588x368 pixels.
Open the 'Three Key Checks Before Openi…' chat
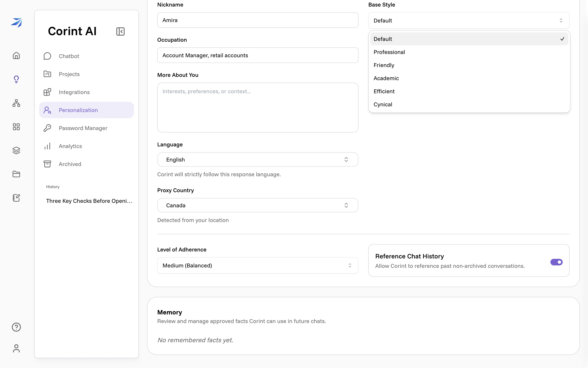(89, 201)
